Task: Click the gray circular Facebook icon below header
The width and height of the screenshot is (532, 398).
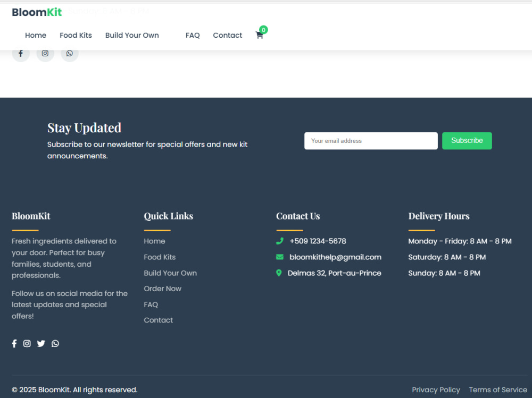Action: point(21,53)
